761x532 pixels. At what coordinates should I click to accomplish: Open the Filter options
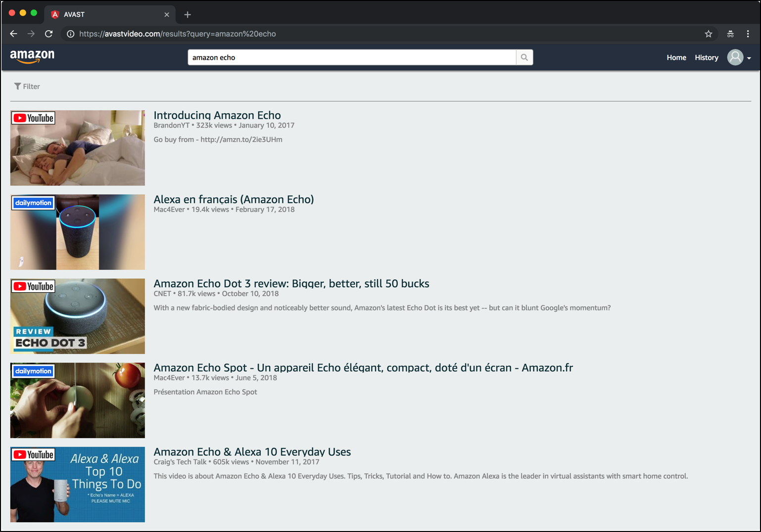click(x=27, y=86)
